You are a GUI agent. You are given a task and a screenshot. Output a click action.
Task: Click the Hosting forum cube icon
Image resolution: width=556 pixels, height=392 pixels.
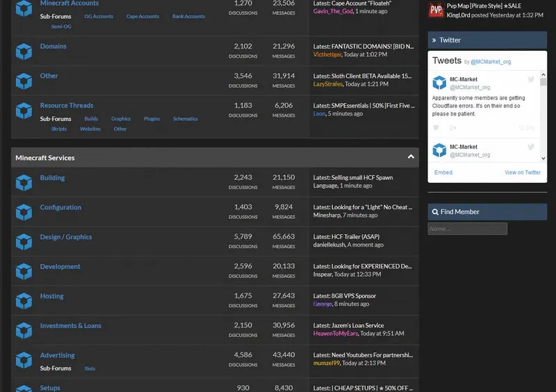[x=24, y=301]
